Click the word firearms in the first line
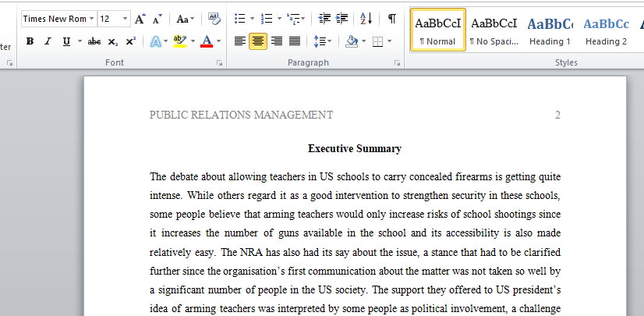The height and width of the screenshot is (316, 644). [473, 176]
